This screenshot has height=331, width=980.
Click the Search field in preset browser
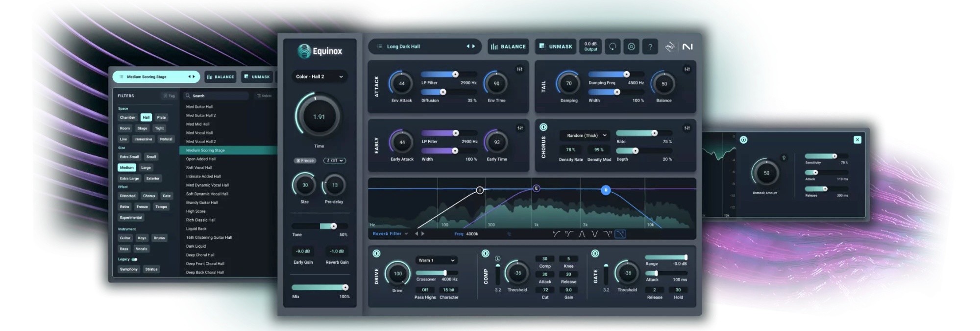pyautogui.click(x=216, y=96)
